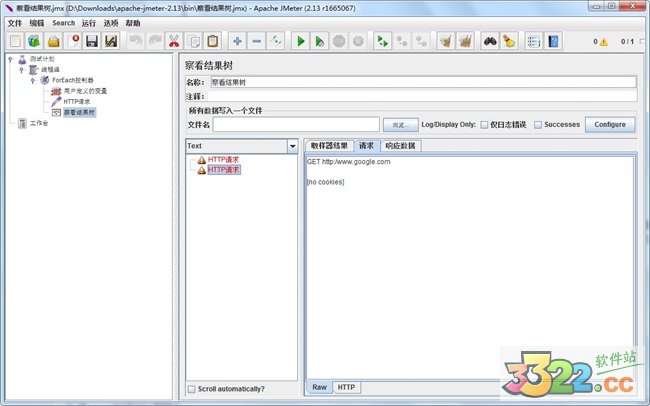Image resolution: width=650 pixels, height=406 pixels.
Task: Collapse the 线程组 tree node handle
Action: (22, 70)
